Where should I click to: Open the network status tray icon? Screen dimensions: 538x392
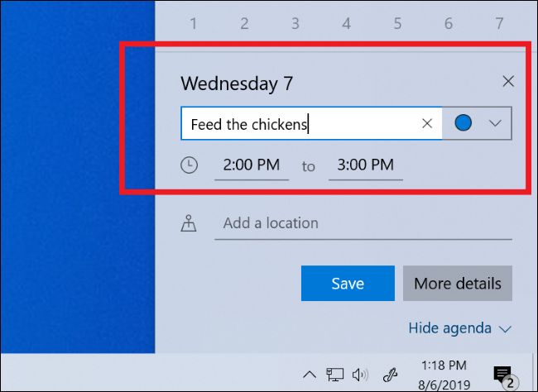(335, 374)
